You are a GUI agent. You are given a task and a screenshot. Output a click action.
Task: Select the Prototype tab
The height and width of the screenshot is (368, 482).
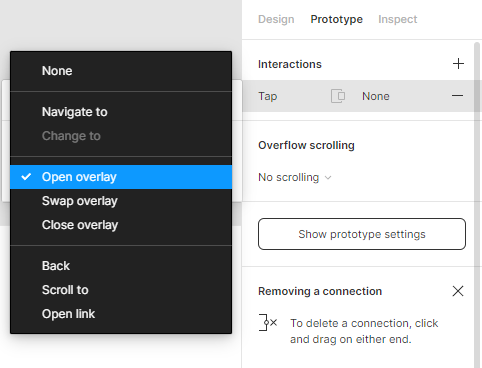tap(336, 19)
